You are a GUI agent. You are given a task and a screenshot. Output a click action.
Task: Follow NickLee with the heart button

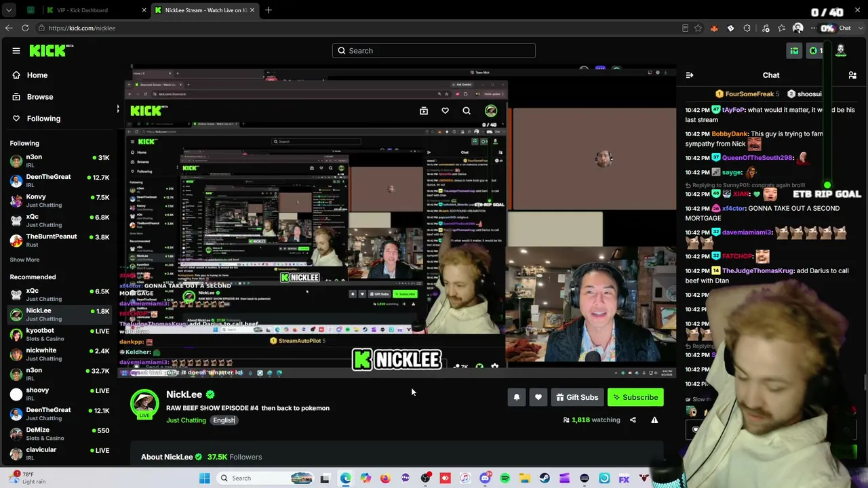[538, 398]
